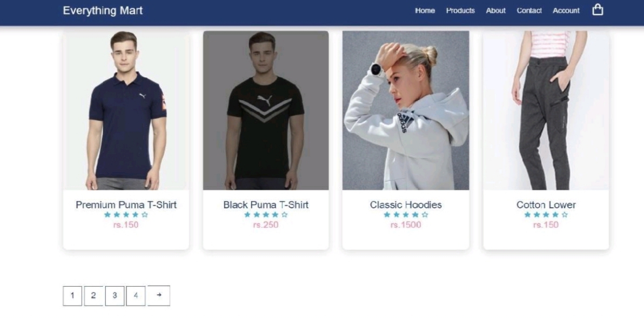The width and height of the screenshot is (644, 318).
Task: Open Premium Puma T-Shirt product image
Action: tap(126, 110)
